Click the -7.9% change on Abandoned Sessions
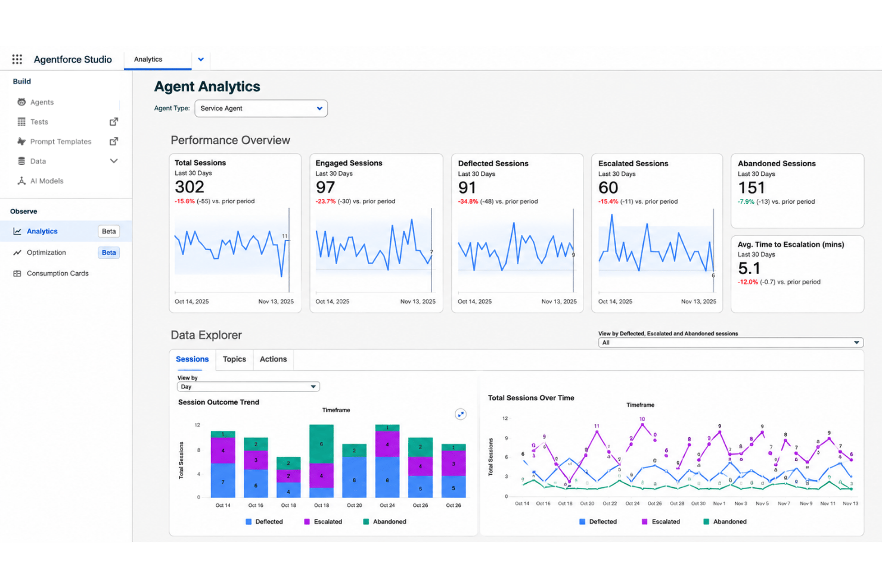Image resolution: width=882 pixels, height=588 pixels. 746,201
